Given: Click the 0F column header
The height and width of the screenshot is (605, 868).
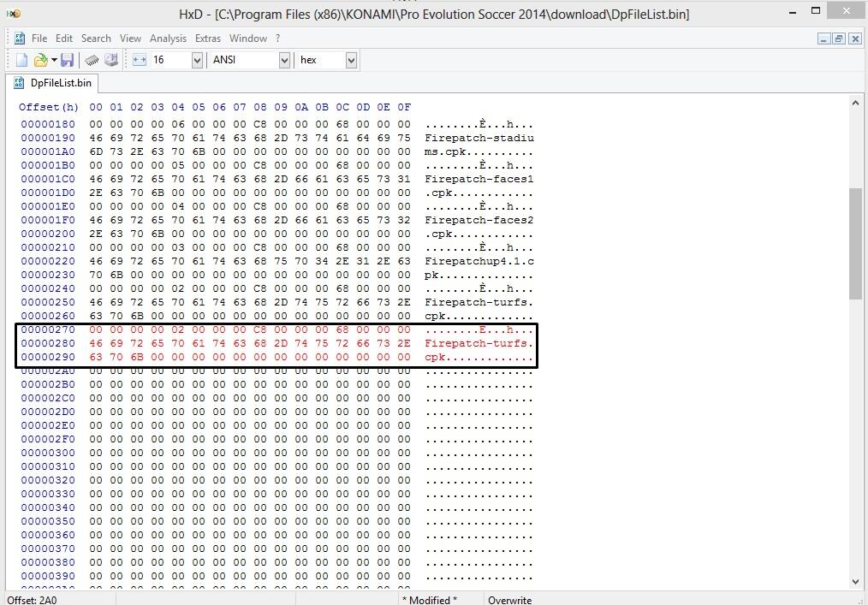Looking at the screenshot, I should (x=404, y=107).
